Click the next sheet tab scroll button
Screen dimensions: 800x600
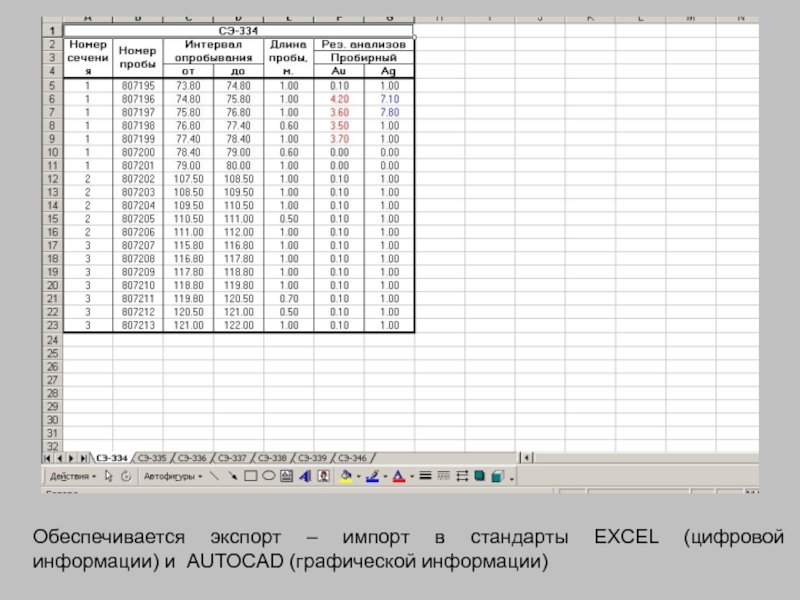pos(67,458)
